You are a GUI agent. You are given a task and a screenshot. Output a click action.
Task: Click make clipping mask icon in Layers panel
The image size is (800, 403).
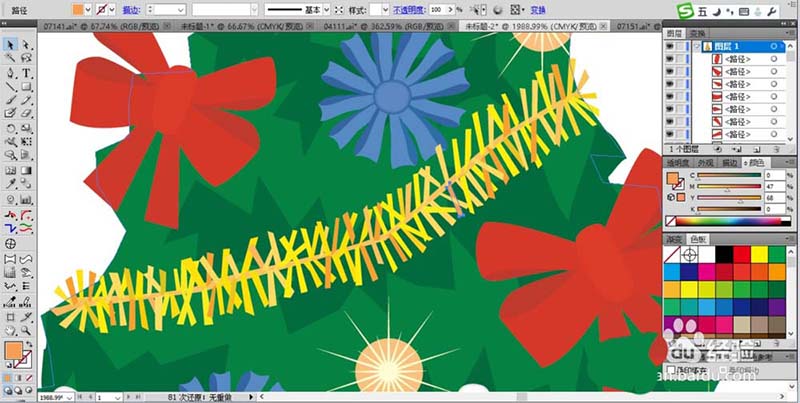point(718,149)
